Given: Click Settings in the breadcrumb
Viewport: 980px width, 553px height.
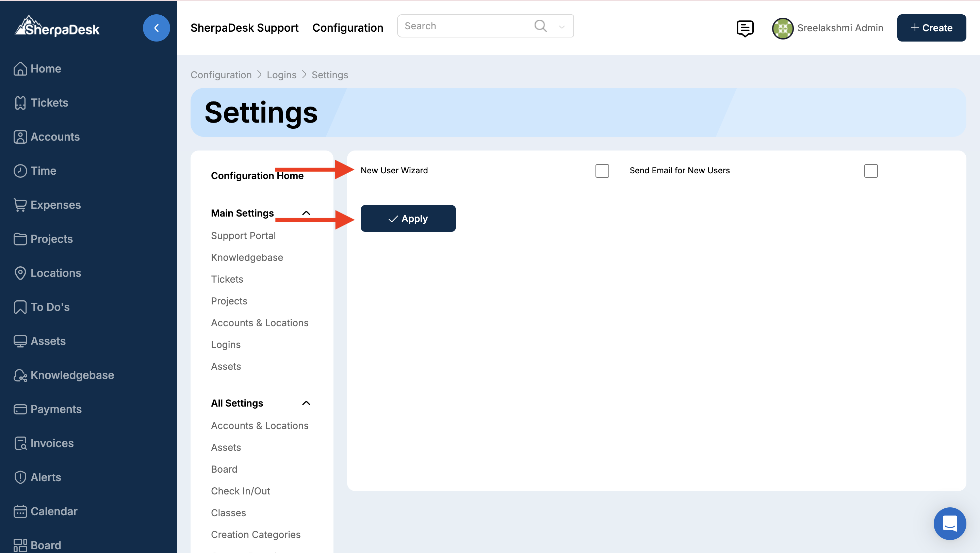Looking at the screenshot, I should coord(330,75).
